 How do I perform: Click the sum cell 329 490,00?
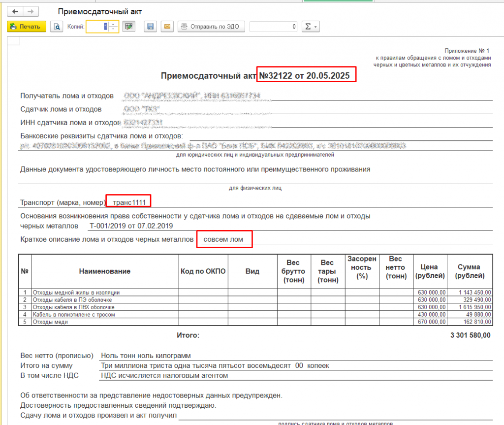point(470,300)
